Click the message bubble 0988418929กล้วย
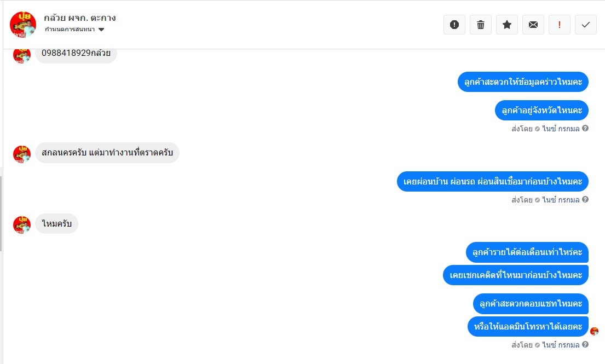This screenshot has width=605, height=364. tap(76, 53)
